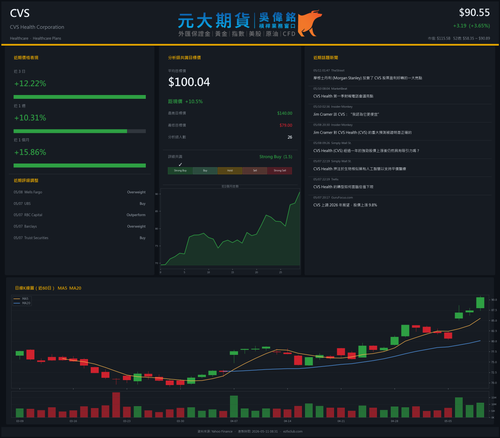The image size is (500, 438).
Task: Click the Strong Sell segment of the rating bar
Action: click(280, 171)
